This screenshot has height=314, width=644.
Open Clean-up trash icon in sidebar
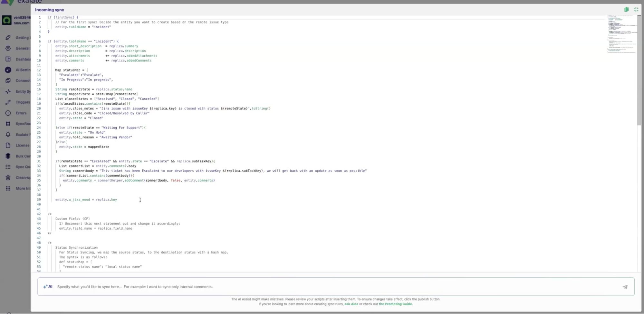coord(8,177)
